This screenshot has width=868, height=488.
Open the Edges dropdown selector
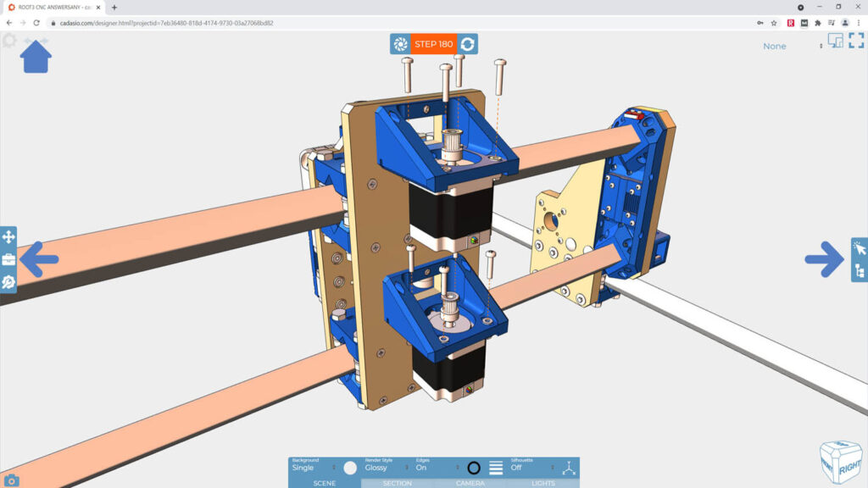pyautogui.click(x=457, y=467)
